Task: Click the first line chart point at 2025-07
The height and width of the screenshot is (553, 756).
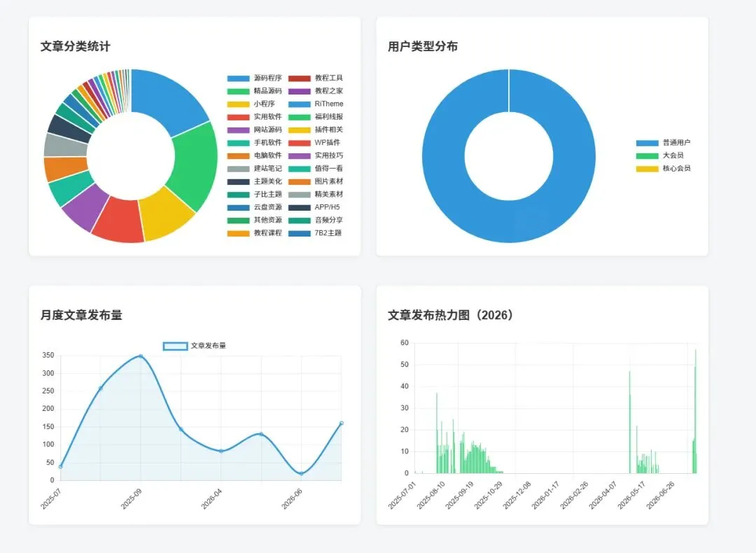Action: coord(60,467)
